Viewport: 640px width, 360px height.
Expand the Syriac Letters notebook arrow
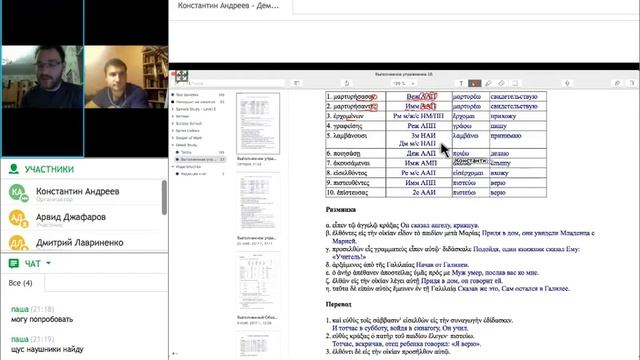click(173, 131)
